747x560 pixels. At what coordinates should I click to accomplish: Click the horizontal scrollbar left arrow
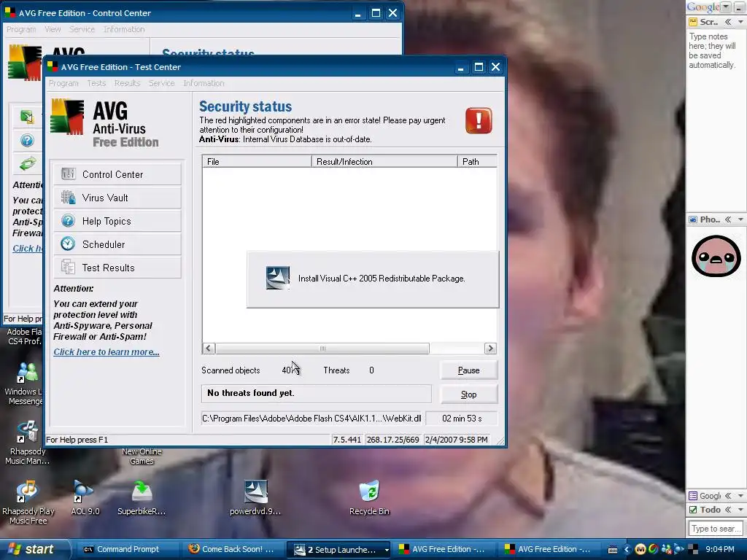point(208,349)
